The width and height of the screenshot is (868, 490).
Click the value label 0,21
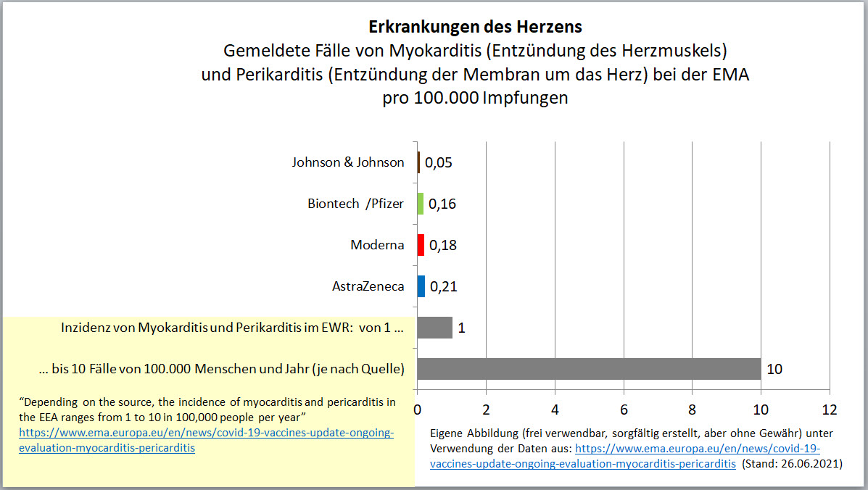(444, 286)
